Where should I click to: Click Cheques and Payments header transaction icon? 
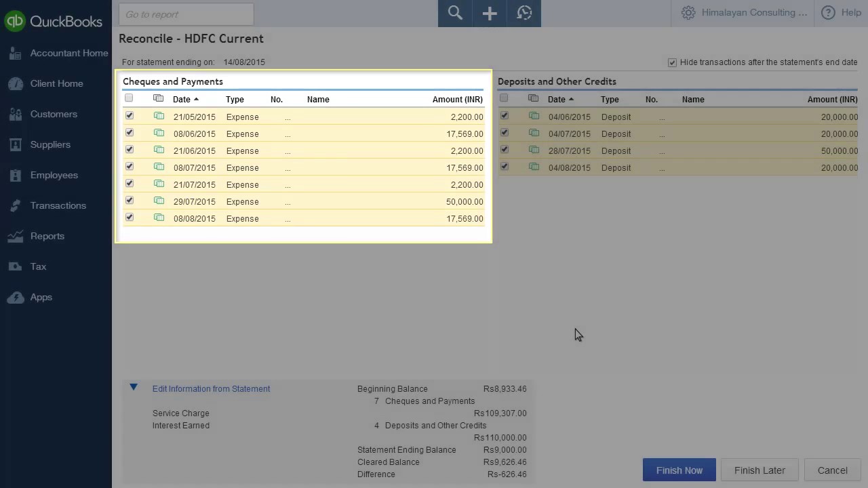click(x=159, y=98)
